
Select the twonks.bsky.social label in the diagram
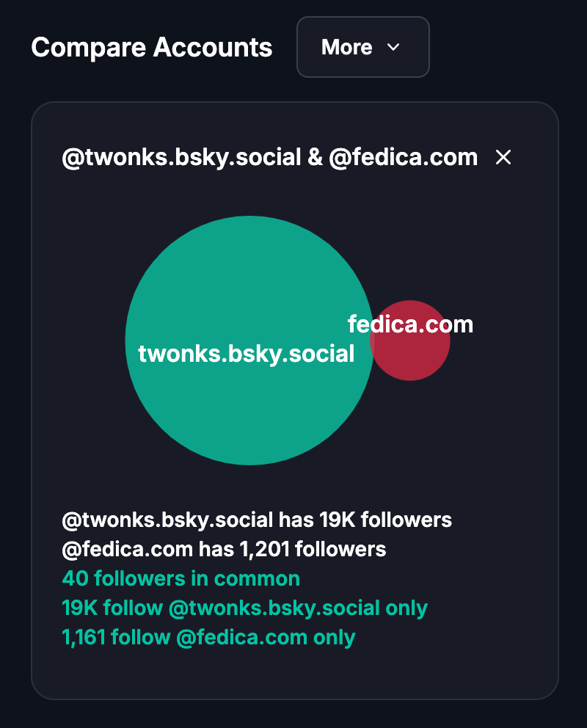pos(246,354)
